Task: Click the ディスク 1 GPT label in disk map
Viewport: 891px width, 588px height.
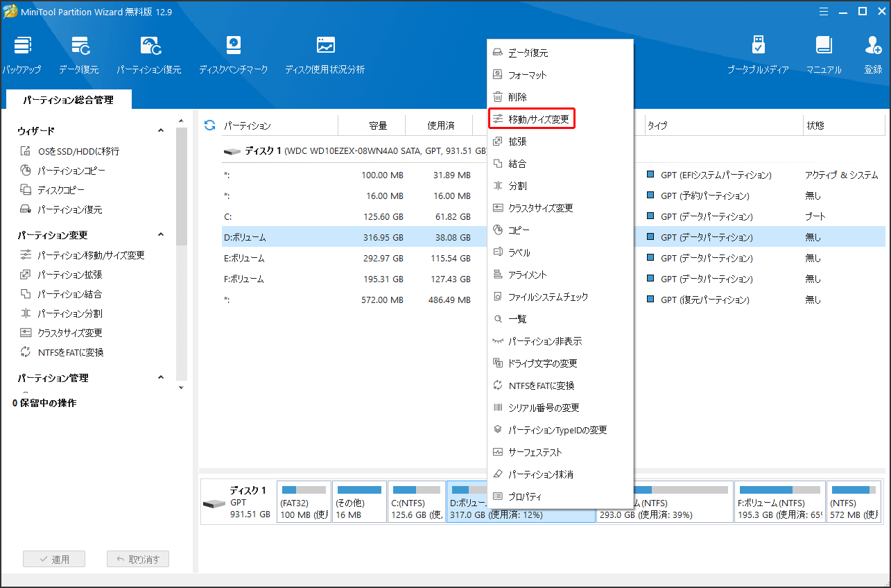Action: tap(237, 502)
